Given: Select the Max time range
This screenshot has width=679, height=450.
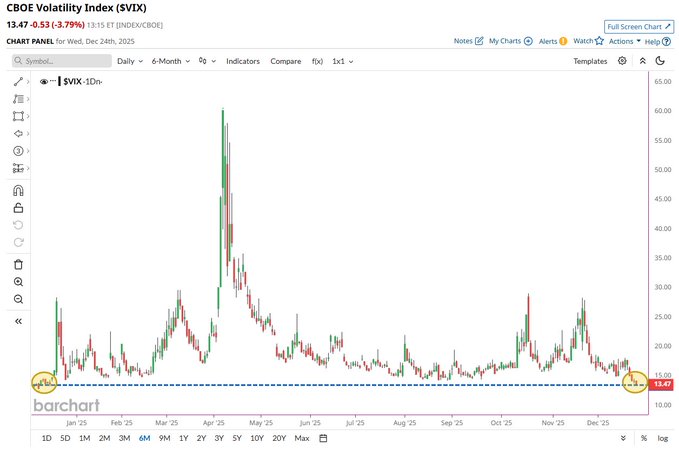Looking at the screenshot, I should 302,438.
